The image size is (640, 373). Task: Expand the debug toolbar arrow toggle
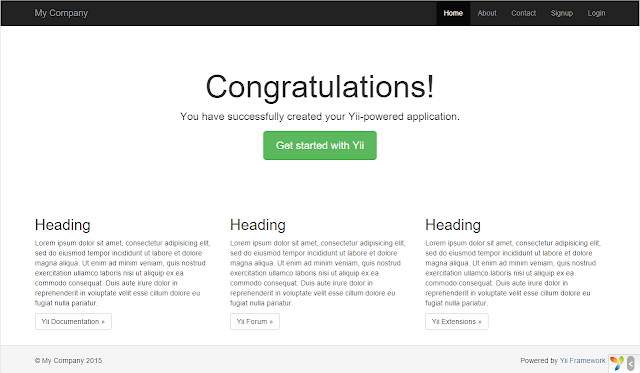pyautogui.click(x=631, y=363)
